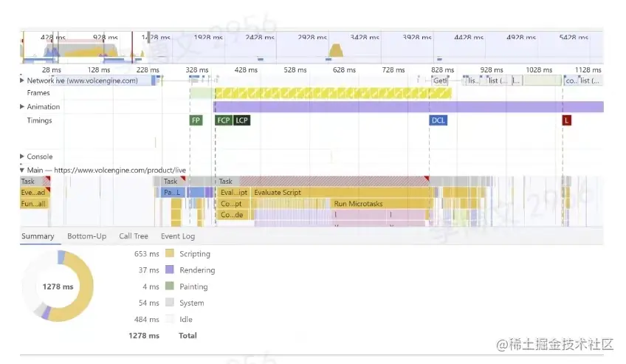This screenshot has width=626, height=364.
Task: Select the long Task bar with red hatching
Action: pos(322,181)
